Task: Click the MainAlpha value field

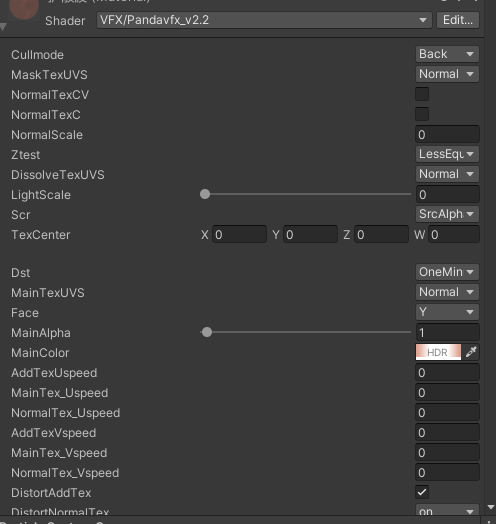Action: click(447, 333)
